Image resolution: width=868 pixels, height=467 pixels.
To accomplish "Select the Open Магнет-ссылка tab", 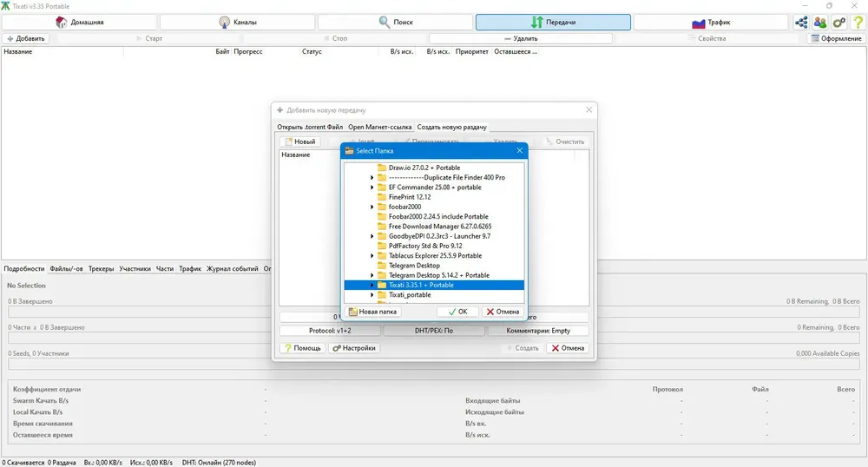I will tap(380, 127).
